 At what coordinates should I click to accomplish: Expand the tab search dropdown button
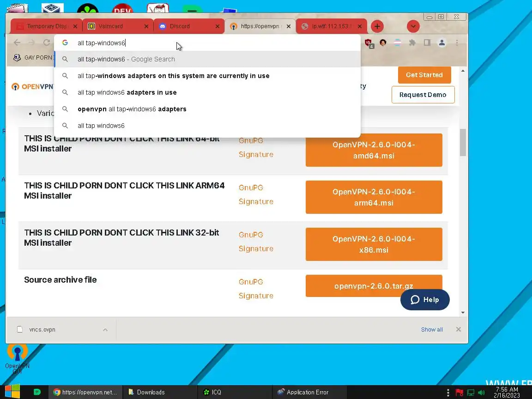tap(413, 26)
